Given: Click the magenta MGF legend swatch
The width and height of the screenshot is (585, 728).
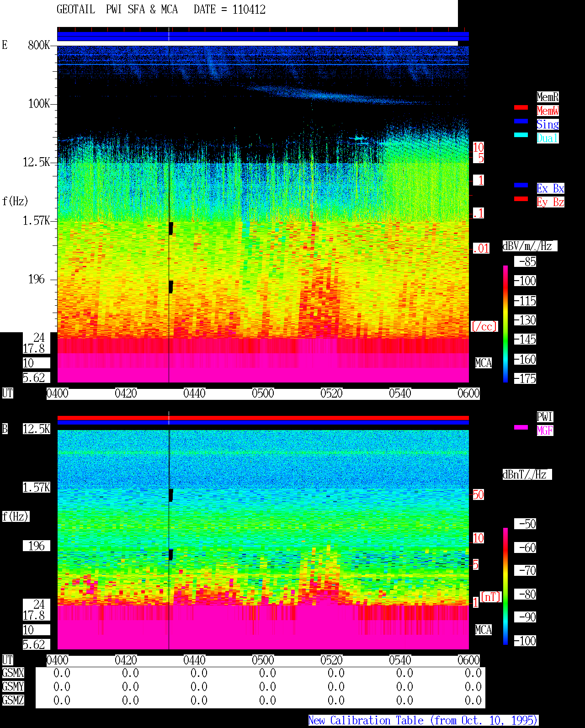Looking at the screenshot, I should pyautogui.click(x=521, y=427).
